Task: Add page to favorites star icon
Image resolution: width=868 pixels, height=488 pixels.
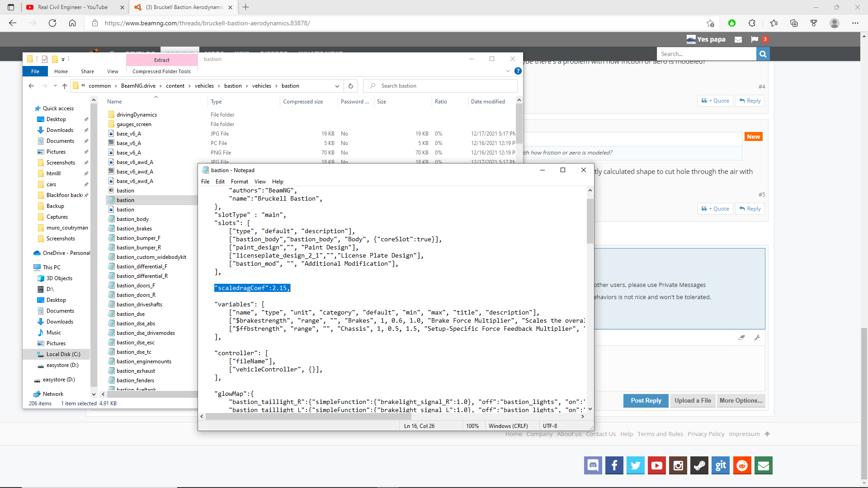Action: (x=710, y=23)
